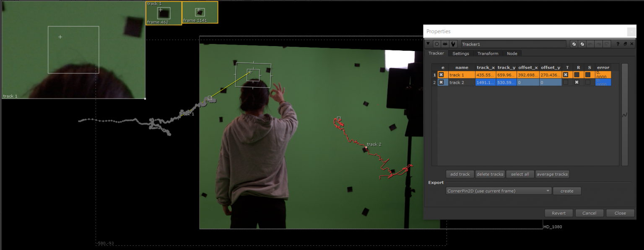Enable the T checkbox for track 2
This screenshot has width=644, height=250.
tap(566, 82)
